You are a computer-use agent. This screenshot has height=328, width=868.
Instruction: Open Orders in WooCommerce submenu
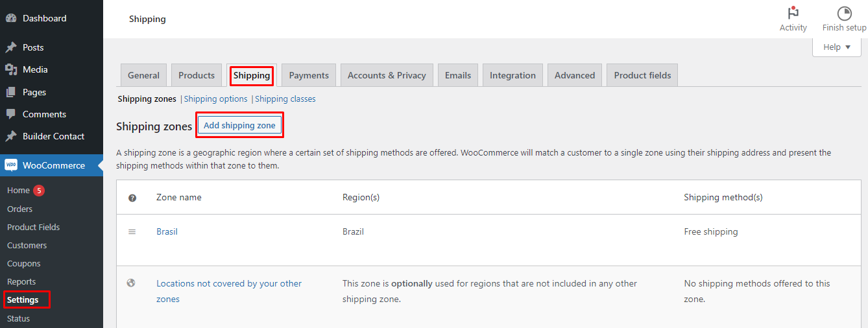(x=19, y=209)
